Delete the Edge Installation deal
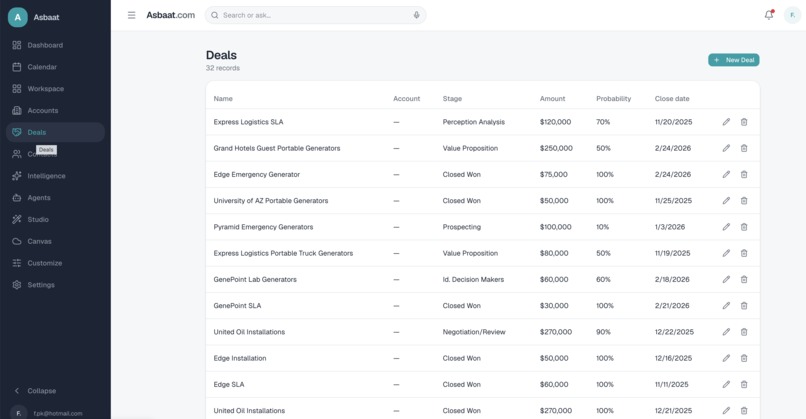The image size is (806, 419). [744, 358]
